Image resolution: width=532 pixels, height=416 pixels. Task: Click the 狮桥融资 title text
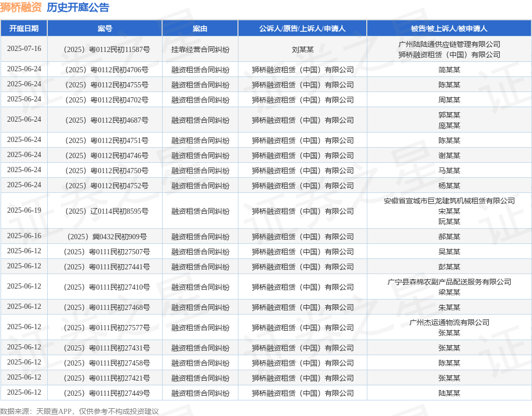pos(21,7)
